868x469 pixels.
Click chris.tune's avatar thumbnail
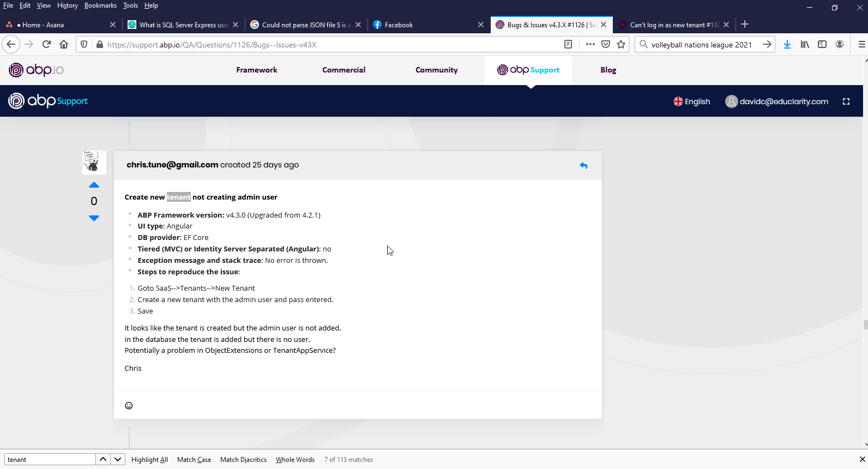[x=94, y=162]
